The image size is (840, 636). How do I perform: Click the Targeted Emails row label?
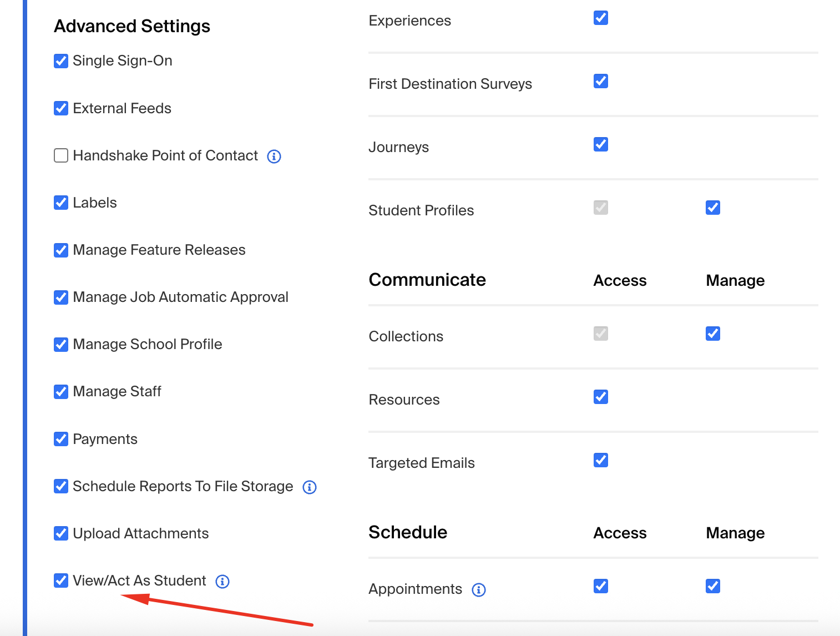[x=422, y=463]
